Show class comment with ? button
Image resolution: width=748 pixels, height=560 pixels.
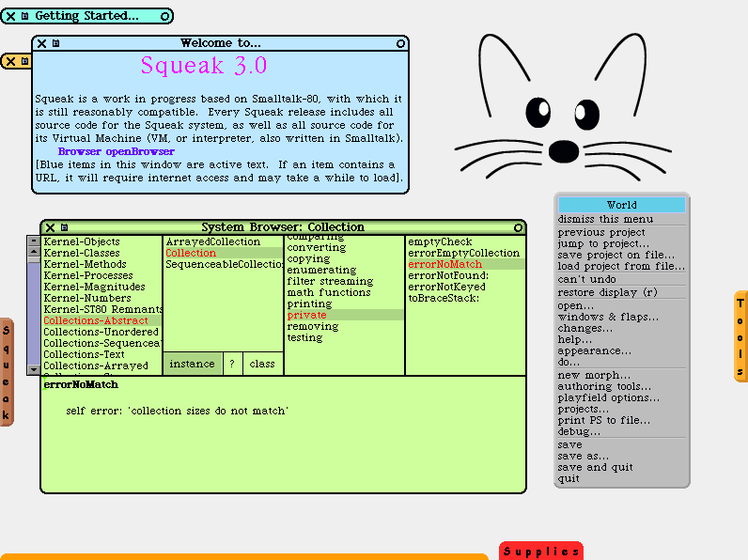[x=232, y=364]
